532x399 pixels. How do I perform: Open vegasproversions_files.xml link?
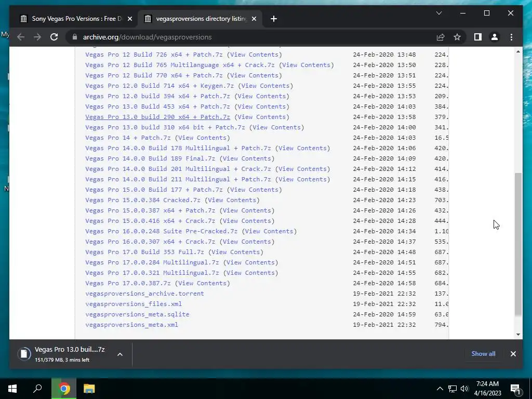coord(134,304)
